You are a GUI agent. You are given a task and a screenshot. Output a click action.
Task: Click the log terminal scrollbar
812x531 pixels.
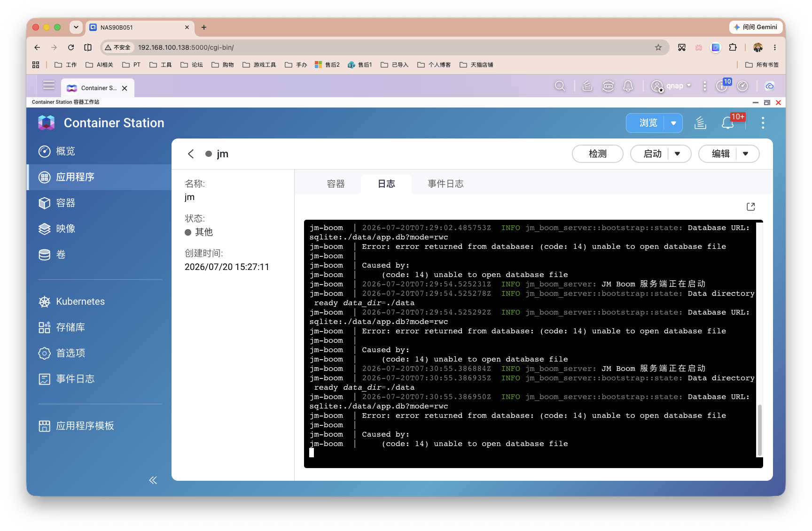[759, 430]
